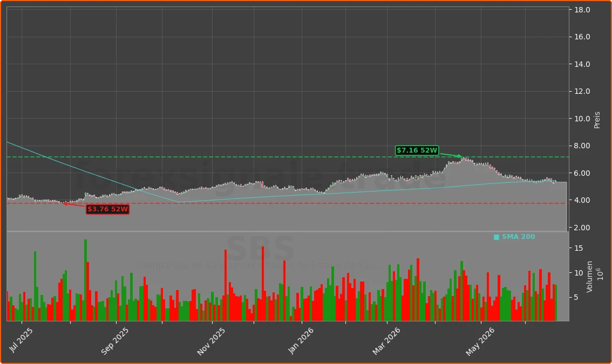The width and height of the screenshot is (612, 364).
Task: Click the Jan 2026 date label
Action: pos(301,341)
